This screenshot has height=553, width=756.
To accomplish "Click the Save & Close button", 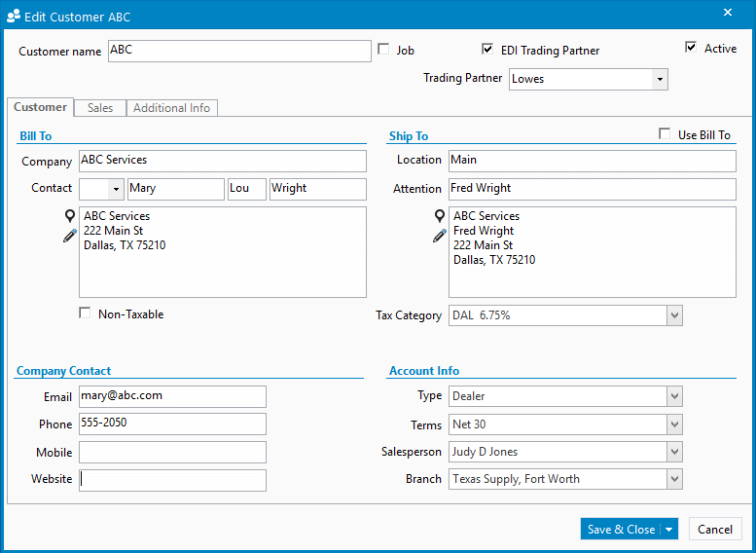I will [x=620, y=530].
